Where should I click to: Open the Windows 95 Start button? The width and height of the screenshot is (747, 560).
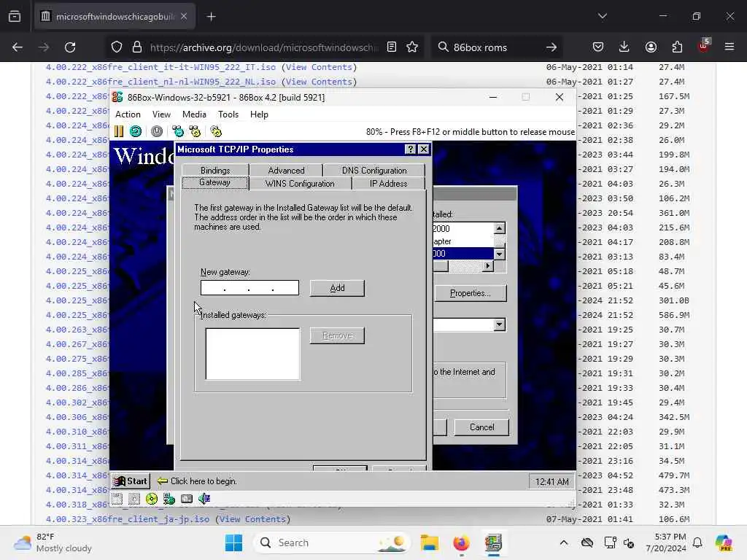[x=131, y=481]
